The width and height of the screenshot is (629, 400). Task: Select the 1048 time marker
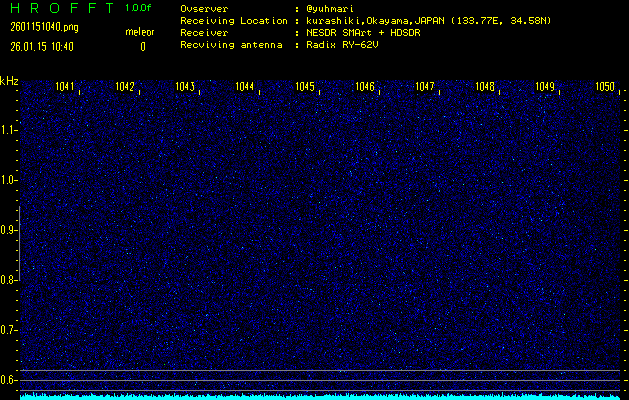coord(485,87)
